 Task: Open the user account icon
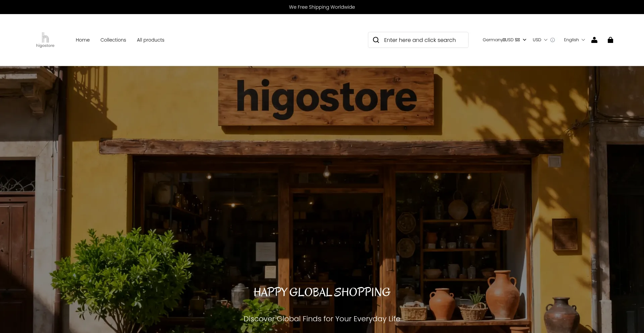[594, 40]
